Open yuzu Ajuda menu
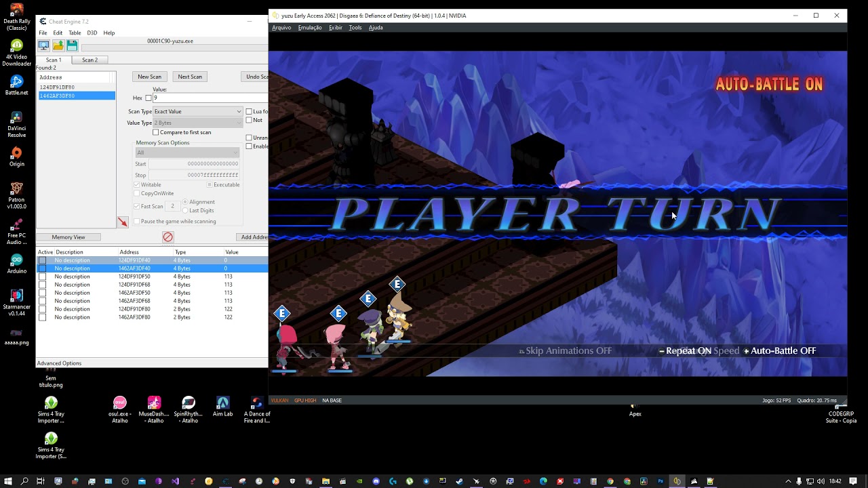 click(x=376, y=28)
